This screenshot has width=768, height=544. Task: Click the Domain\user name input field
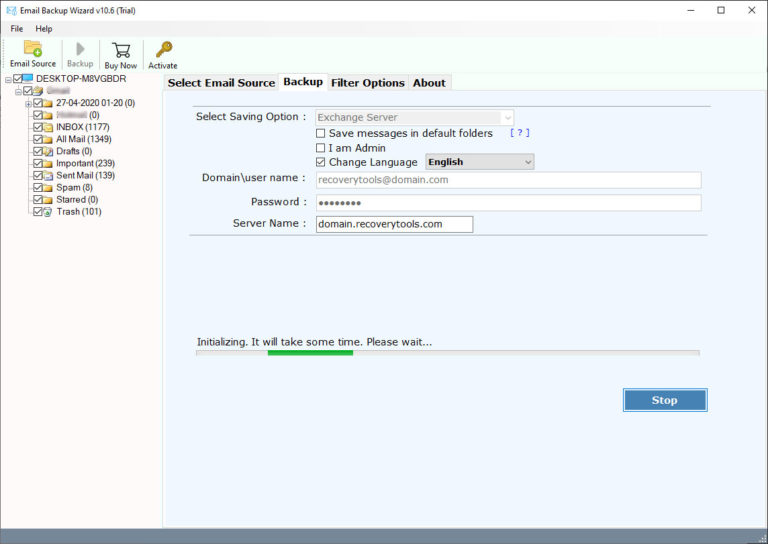click(x=508, y=180)
